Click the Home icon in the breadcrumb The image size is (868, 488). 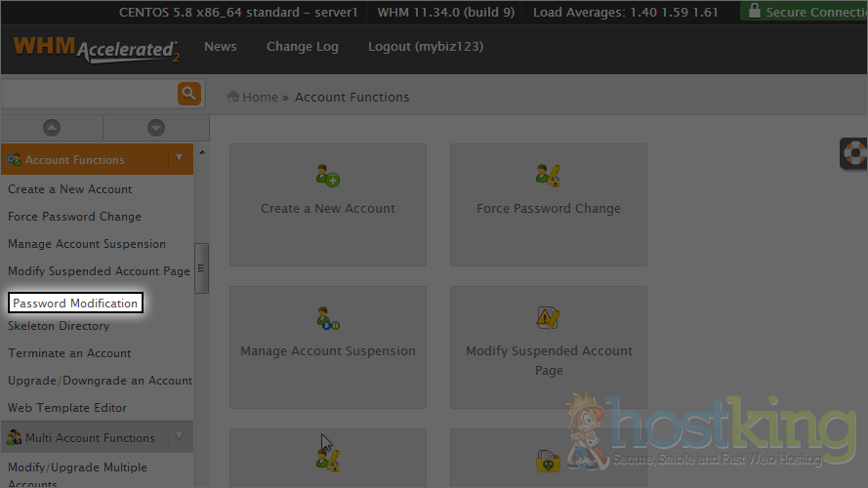pyautogui.click(x=233, y=97)
